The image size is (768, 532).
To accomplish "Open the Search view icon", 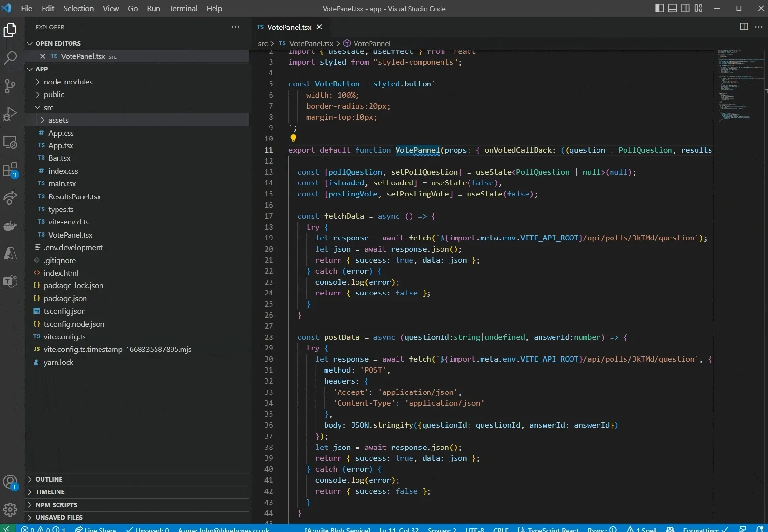I will 10,58.
